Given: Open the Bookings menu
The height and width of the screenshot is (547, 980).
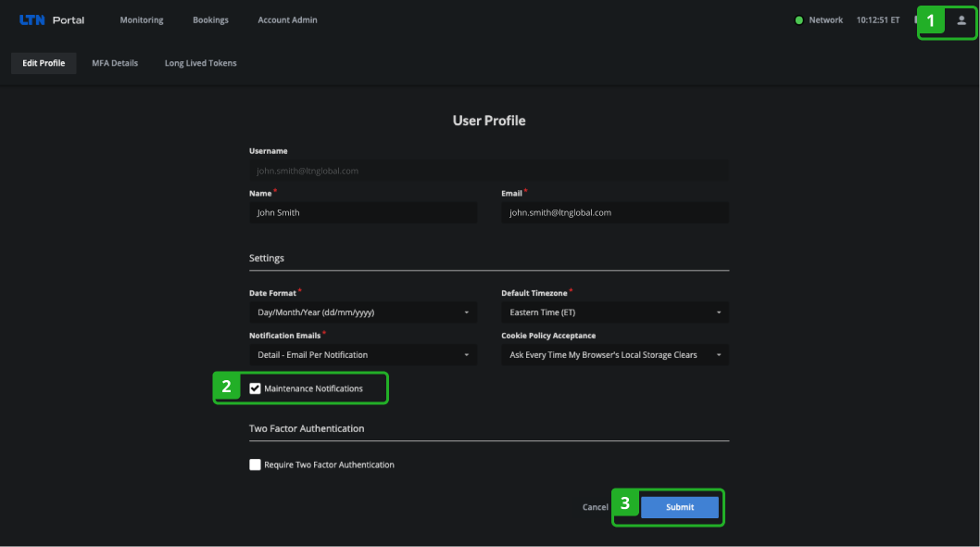Looking at the screenshot, I should click(210, 20).
